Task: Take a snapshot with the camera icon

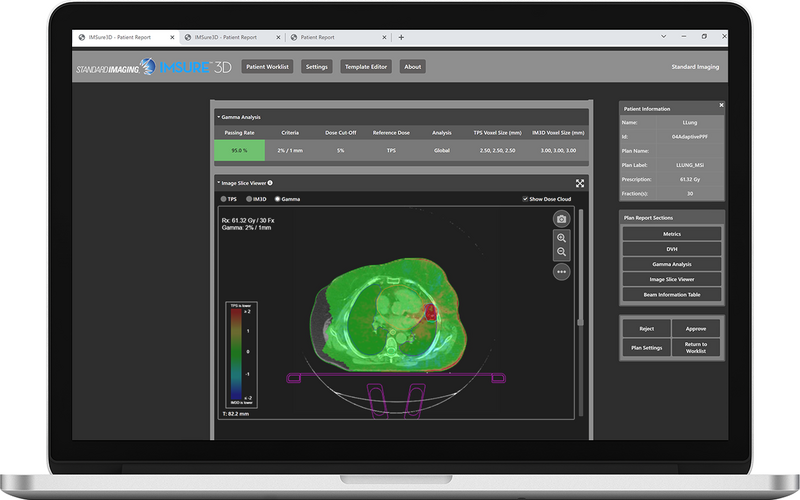Action: [x=561, y=219]
